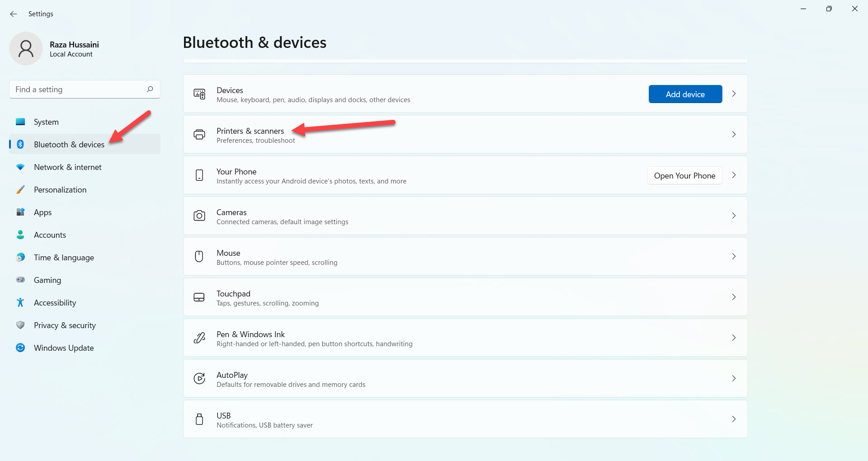Viewport: 868px width, 461px height.
Task: Open Privacy & security settings
Action: coord(65,325)
